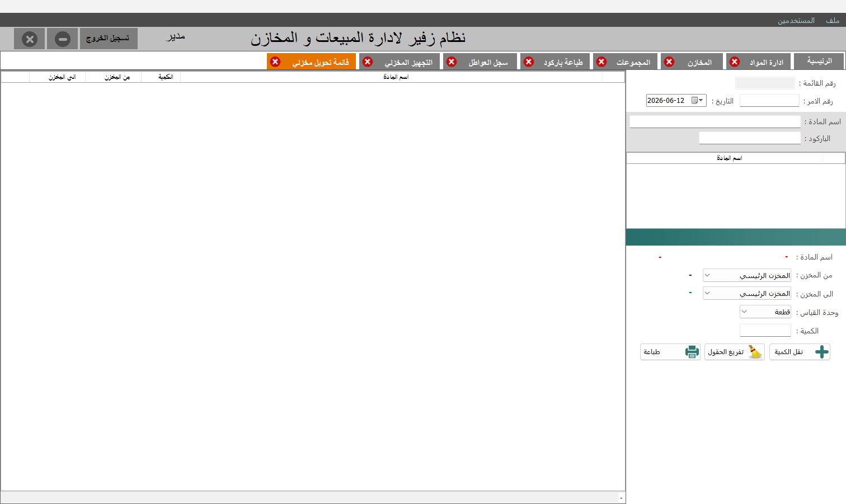Click اسم المادة header in the small list

click(725, 158)
